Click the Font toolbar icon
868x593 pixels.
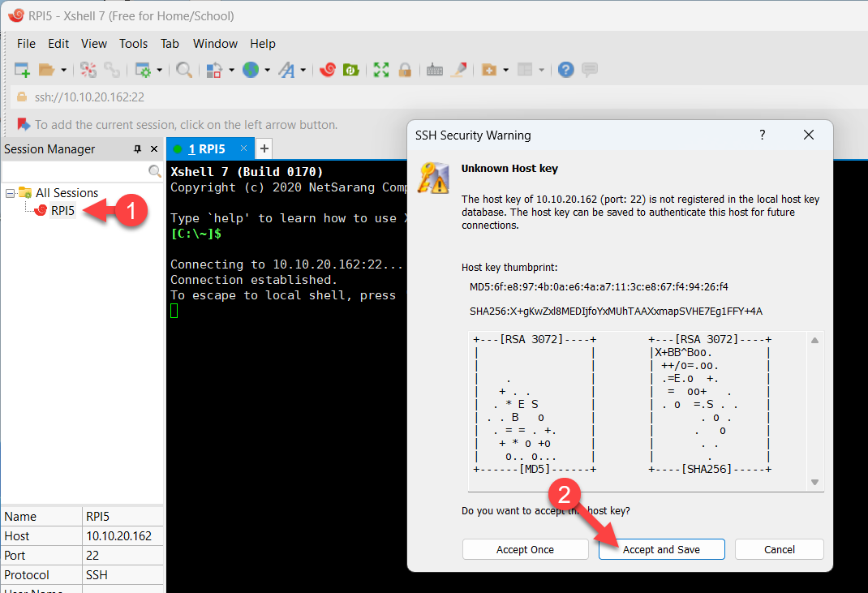tap(286, 70)
